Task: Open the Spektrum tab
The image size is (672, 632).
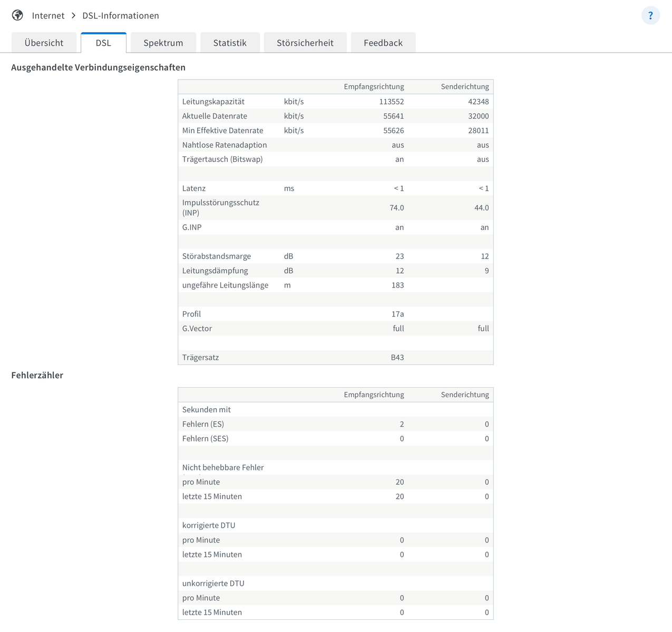Action: click(x=163, y=43)
